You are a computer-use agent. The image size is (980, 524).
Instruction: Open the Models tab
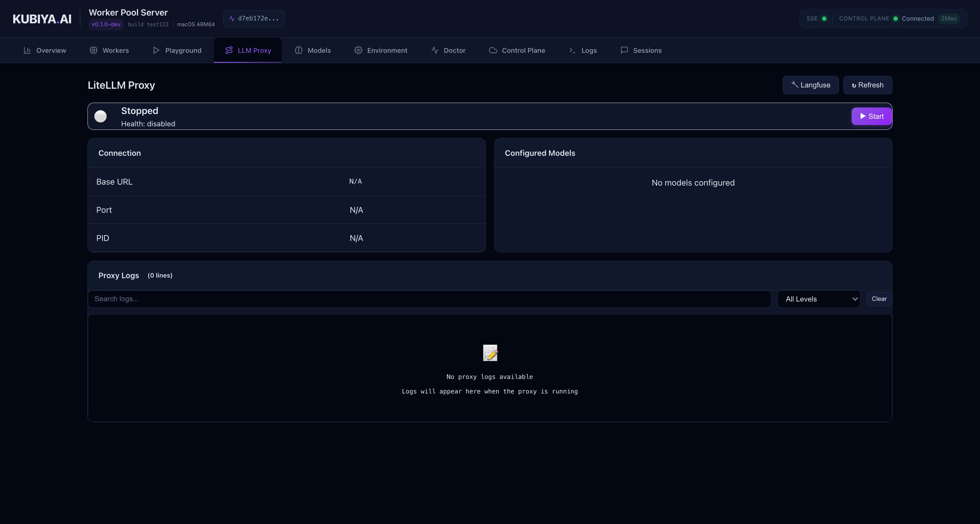(x=313, y=50)
